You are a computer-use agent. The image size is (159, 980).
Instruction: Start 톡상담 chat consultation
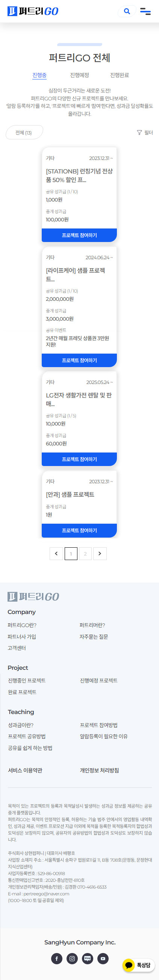(x=138, y=965)
